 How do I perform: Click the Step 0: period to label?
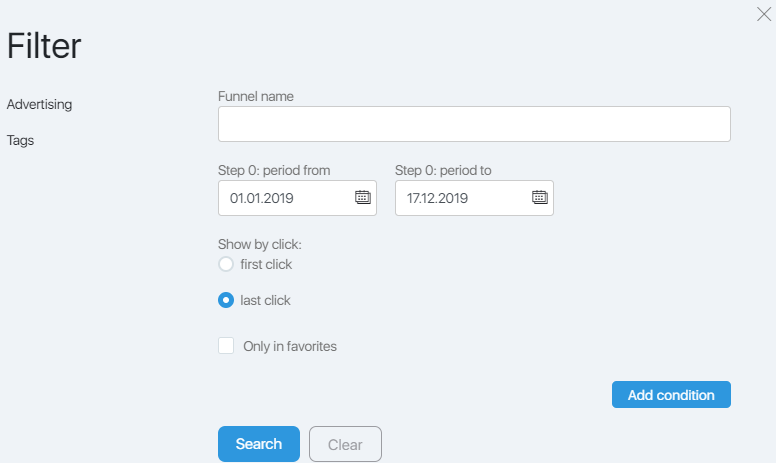point(443,171)
